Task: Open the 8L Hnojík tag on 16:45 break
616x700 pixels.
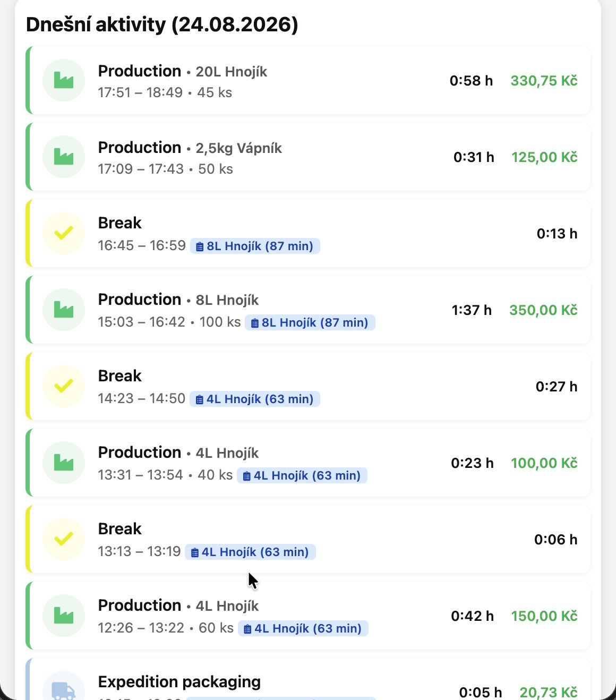Action: [255, 246]
